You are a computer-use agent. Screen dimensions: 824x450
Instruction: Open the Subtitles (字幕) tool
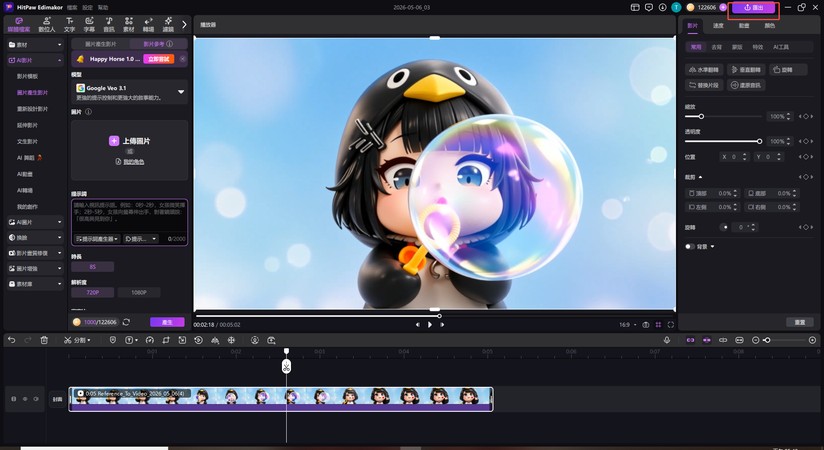pos(89,24)
